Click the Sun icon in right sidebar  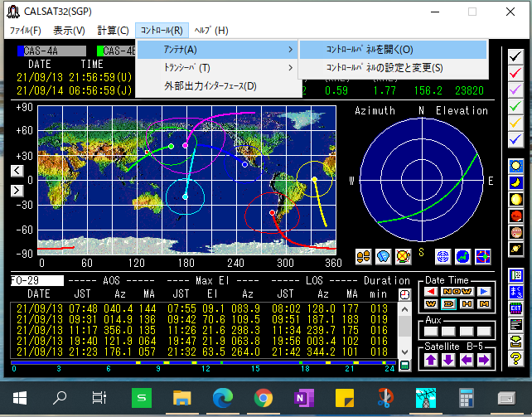[515, 166]
